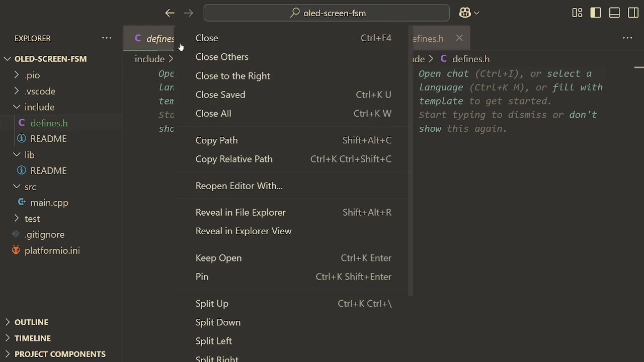This screenshot has height=362, width=644.
Task: Click the info icon of include README
Action: click(22, 139)
